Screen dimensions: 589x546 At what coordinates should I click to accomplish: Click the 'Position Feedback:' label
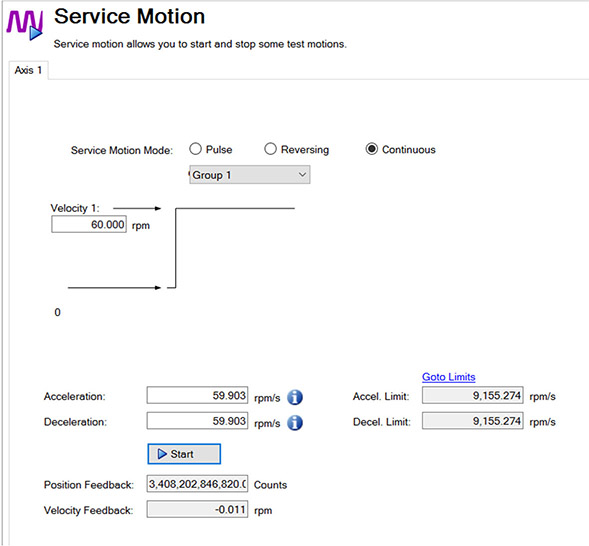(89, 485)
